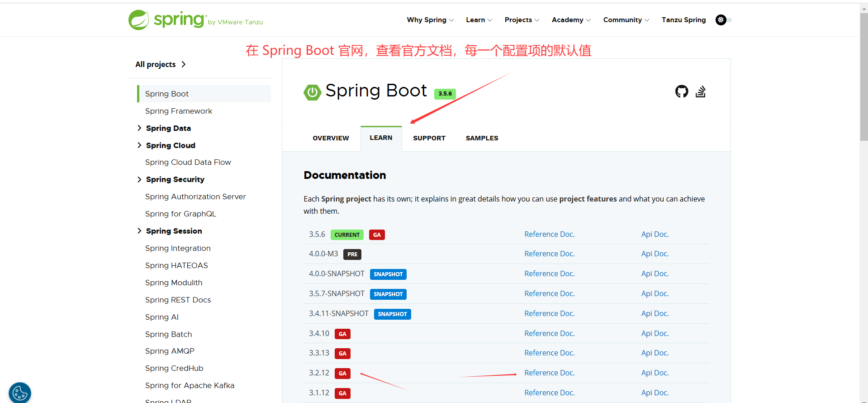This screenshot has width=868, height=403.
Task: Open Spring for GraphQL project
Action: (180, 214)
